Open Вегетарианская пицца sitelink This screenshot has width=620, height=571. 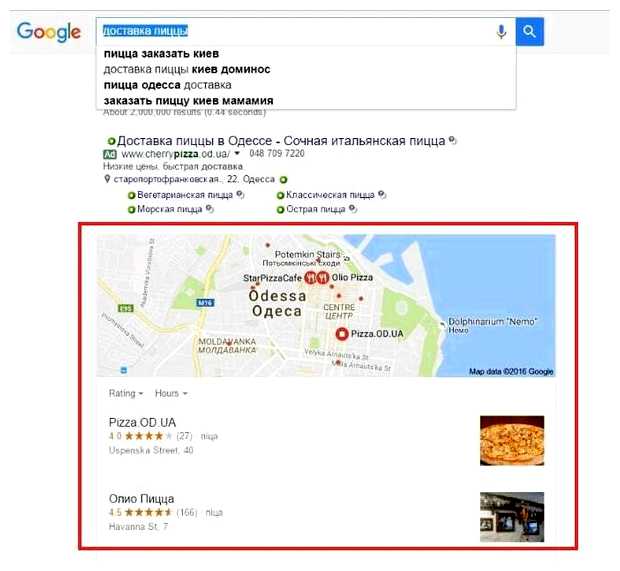click(185, 195)
